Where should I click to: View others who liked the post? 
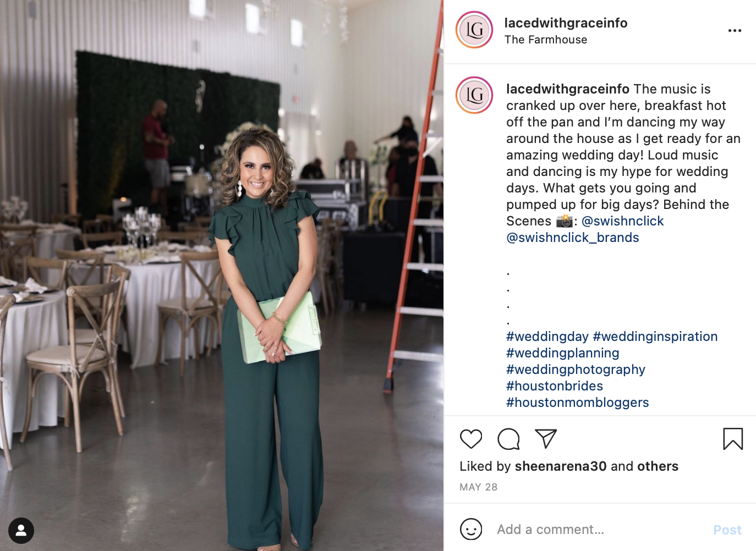[658, 466]
